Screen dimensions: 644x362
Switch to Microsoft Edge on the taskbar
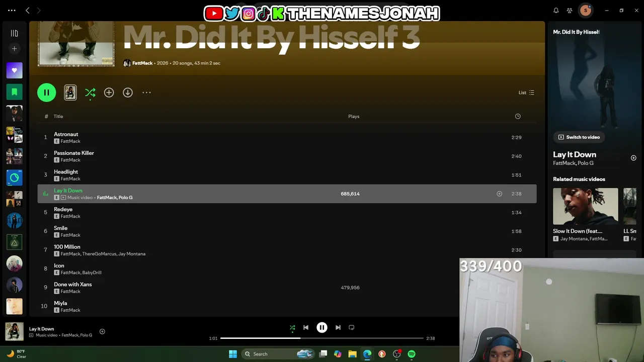(367, 354)
